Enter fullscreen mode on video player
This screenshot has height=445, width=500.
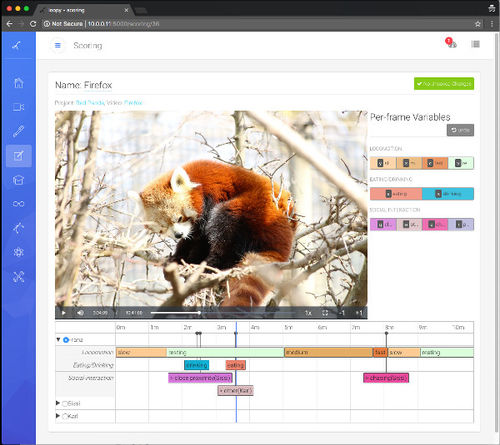coord(325,313)
